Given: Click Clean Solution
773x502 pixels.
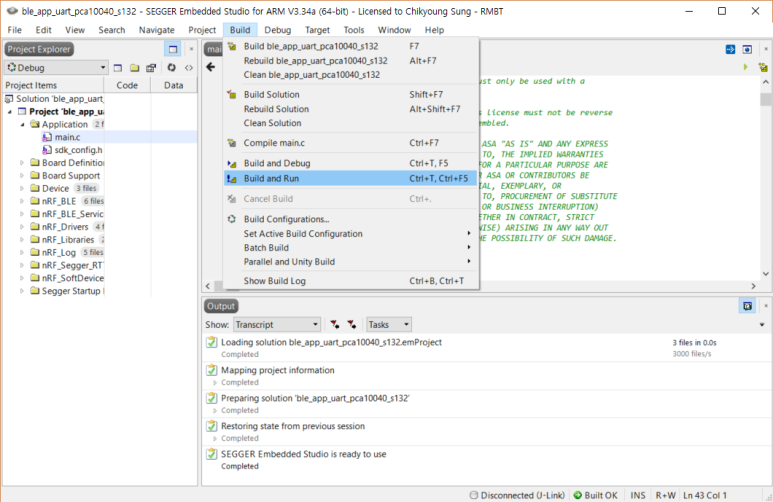Looking at the screenshot, I should pos(351,123).
